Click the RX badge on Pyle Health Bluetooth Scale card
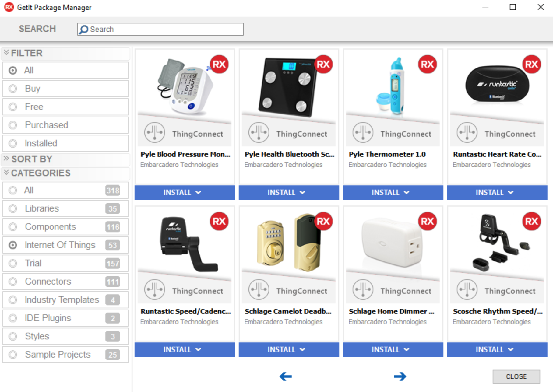The height and width of the screenshot is (392, 553). click(323, 64)
